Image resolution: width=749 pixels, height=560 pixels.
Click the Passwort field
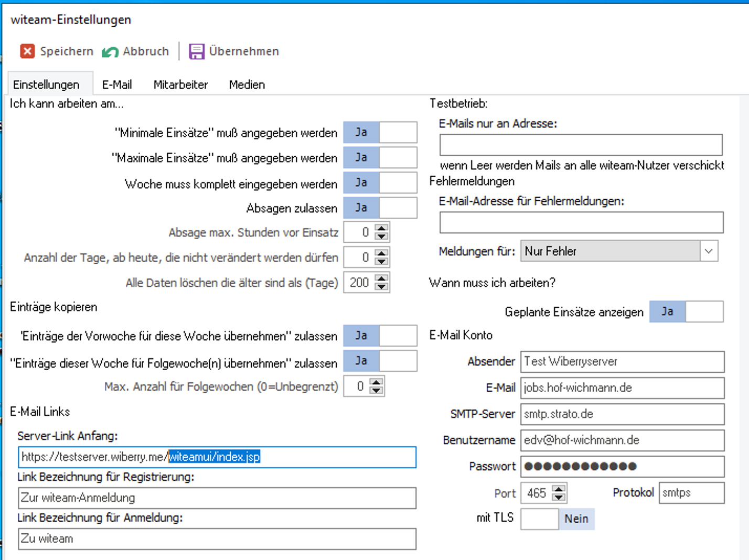[x=622, y=467]
